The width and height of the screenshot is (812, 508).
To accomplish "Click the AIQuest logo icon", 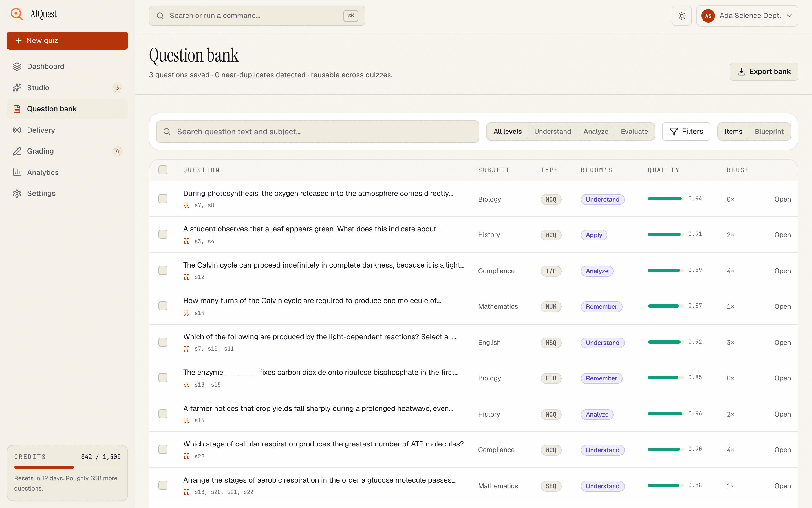I will (x=17, y=14).
